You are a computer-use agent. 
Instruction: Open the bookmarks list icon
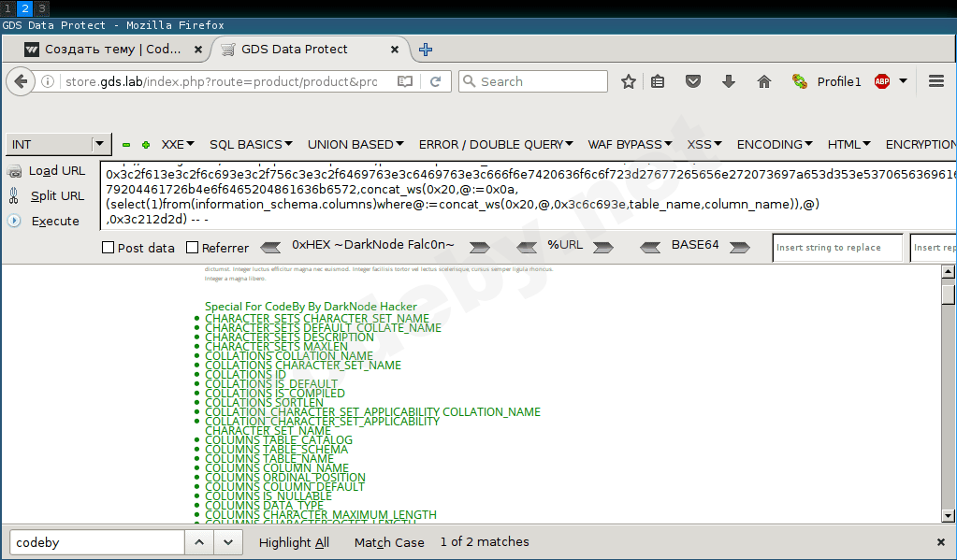coord(658,81)
